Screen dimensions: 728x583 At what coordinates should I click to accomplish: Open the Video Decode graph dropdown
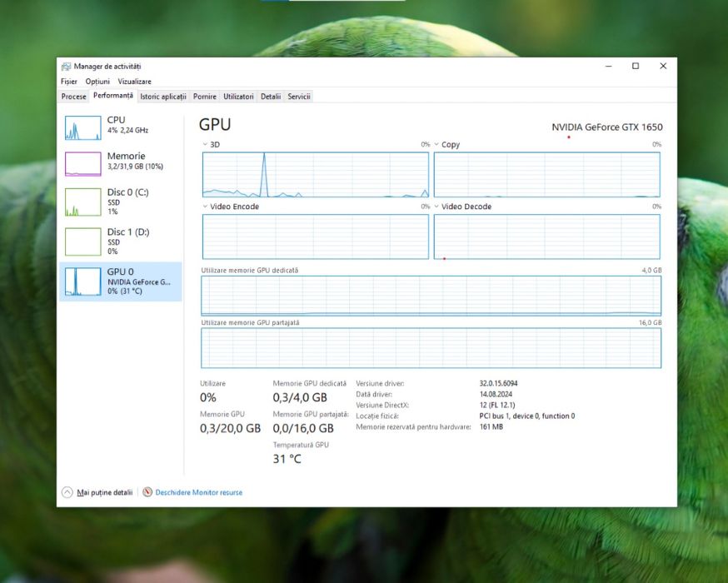click(x=436, y=207)
